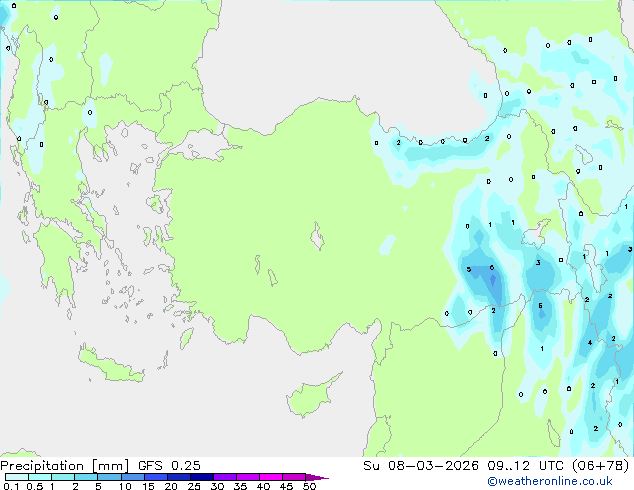Click the 'Precipitation [mm]' title text

pos(65,466)
